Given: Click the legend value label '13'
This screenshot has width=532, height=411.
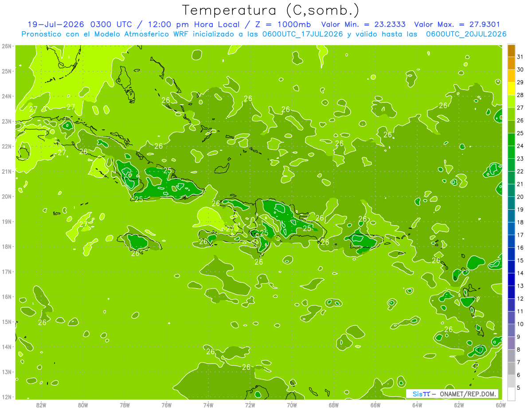Looking at the screenshot, I should pyautogui.click(x=520, y=286).
